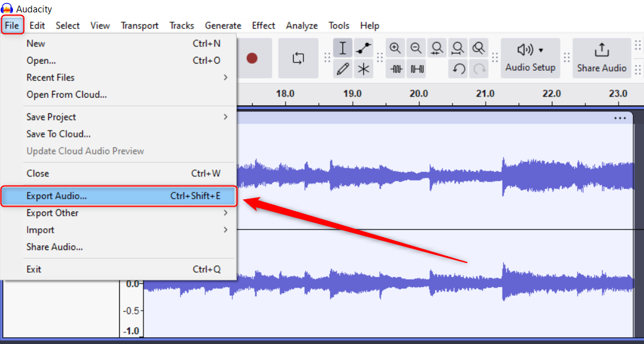This screenshot has height=344, width=644.
Task: Choose New from the File menu
Action: pyautogui.click(x=119, y=43)
